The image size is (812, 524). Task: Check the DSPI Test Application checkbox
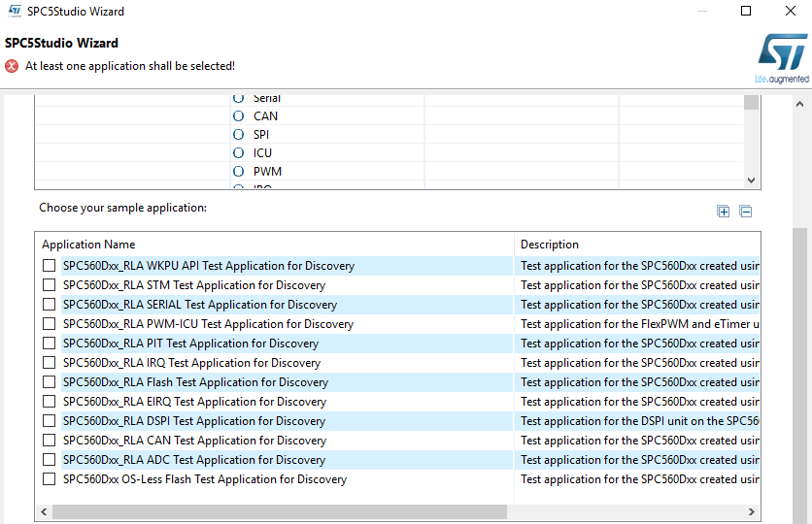[x=50, y=420]
